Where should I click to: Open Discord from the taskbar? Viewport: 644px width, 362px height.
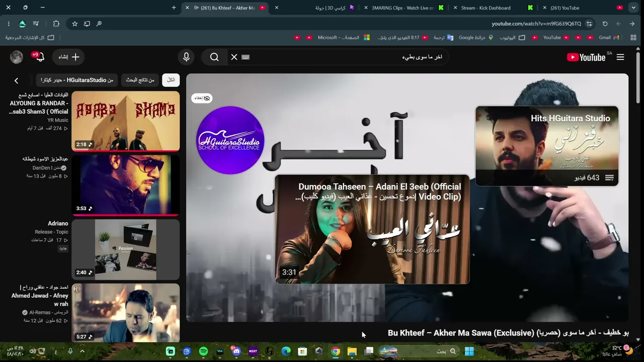236,351
